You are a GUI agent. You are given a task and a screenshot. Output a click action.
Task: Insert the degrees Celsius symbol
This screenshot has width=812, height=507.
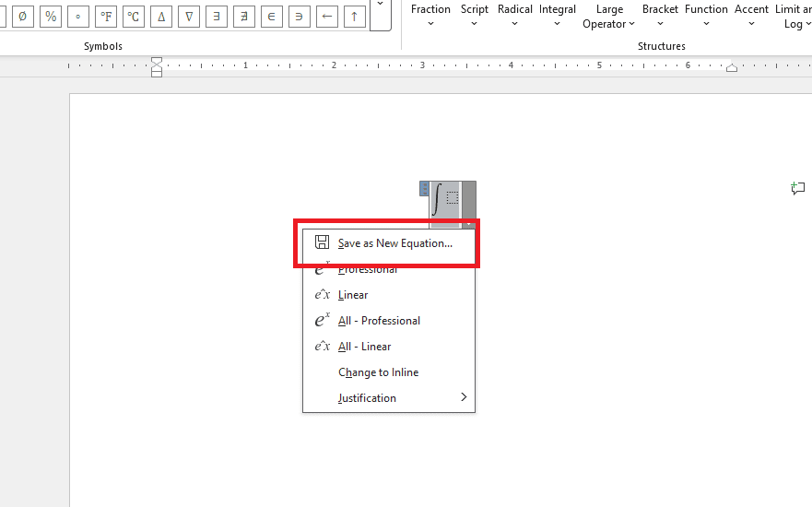(x=133, y=16)
